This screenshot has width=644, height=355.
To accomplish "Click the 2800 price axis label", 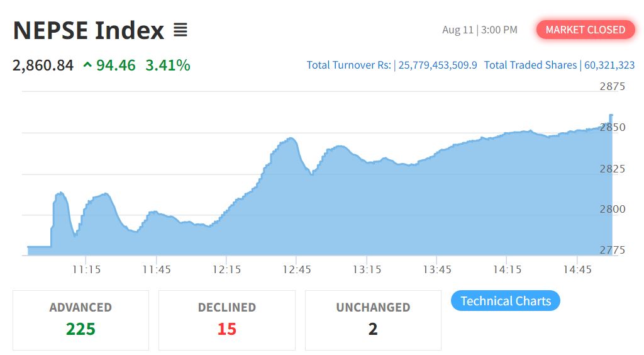I will 613,209.
